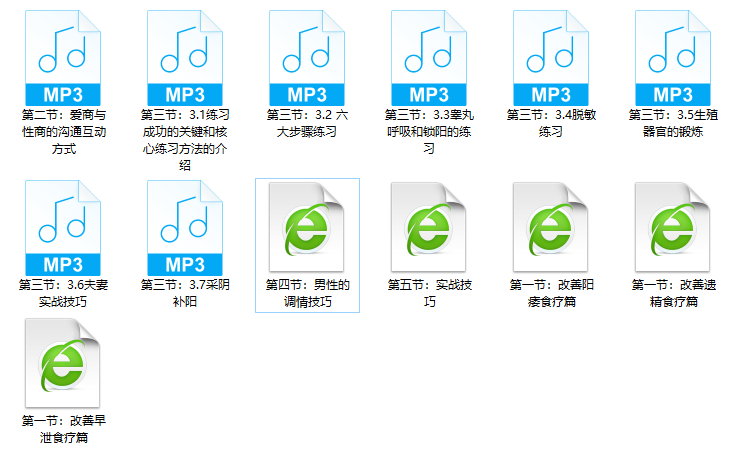Click file name 第三节：3.1练习成功的关键和核心练习方法的介绍

[x=185, y=140]
